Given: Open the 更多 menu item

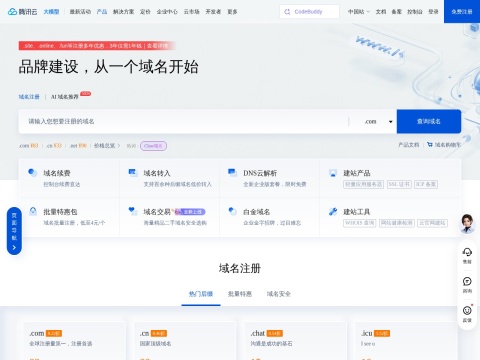Looking at the screenshot, I should tap(232, 12).
